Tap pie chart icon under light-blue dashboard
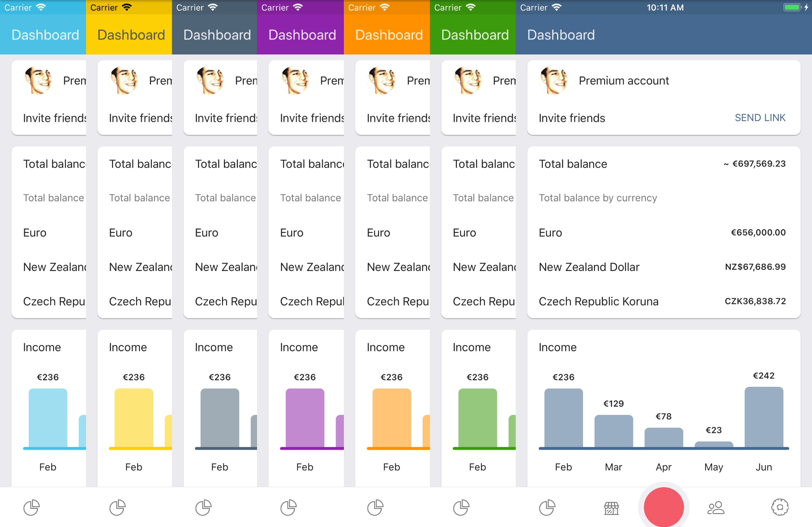The image size is (812, 527). 31,507
